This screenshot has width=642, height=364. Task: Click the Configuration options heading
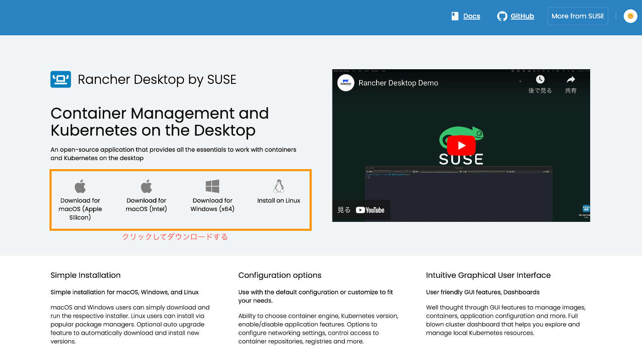(280, 275)
